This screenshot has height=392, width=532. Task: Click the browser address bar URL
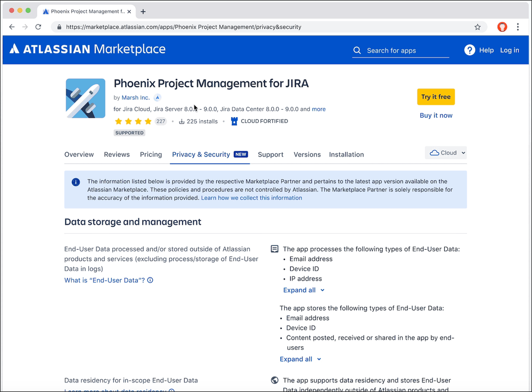(184, 27)
